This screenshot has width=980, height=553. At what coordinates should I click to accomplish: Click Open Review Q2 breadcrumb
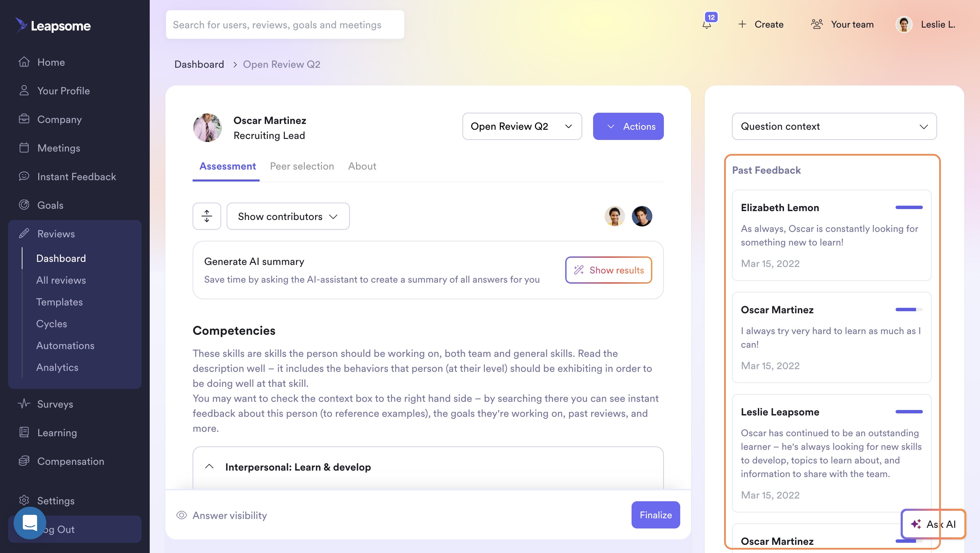[281, 64]
